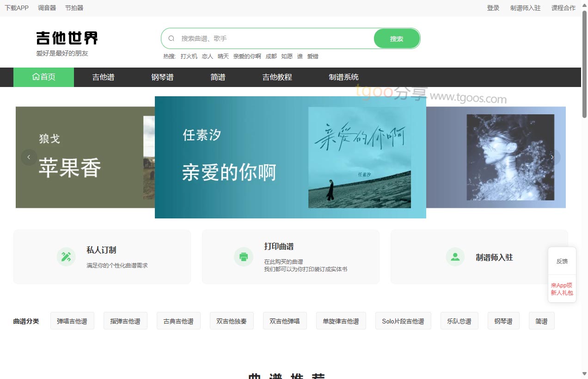Click the user icon for 制谱师入驻
Viewport: 588px width, 379px height.
(x=455, y=257)
